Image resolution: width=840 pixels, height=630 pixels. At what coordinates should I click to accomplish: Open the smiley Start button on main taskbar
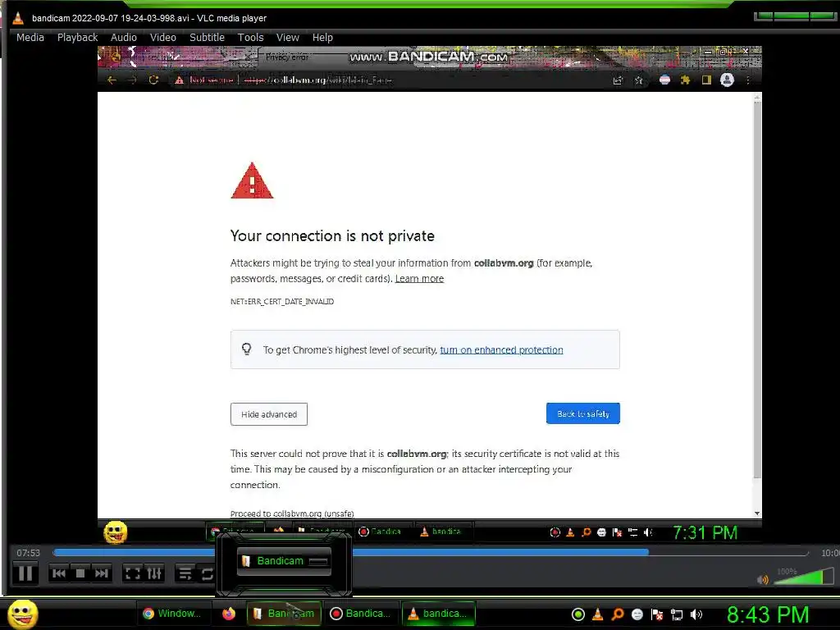click(x=22, y=614)
